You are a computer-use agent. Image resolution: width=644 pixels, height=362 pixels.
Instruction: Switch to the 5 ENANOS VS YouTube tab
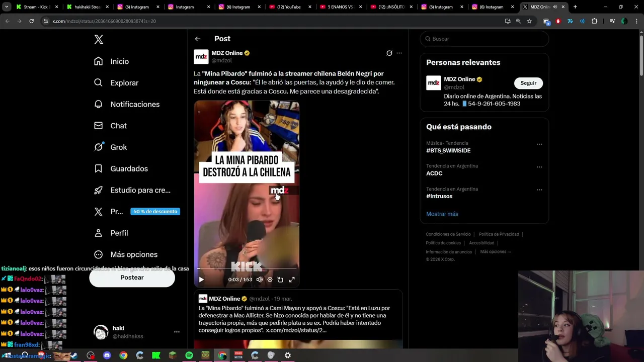(x=340, y=7)
